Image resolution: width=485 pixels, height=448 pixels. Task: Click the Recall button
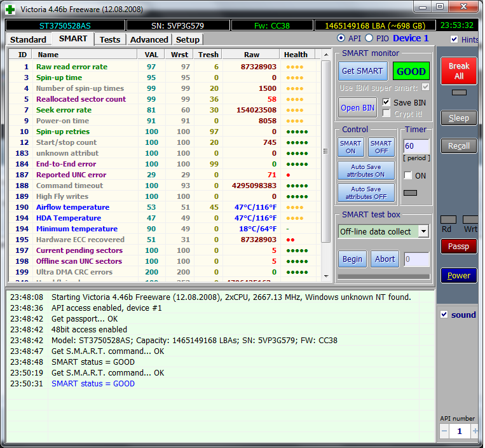click(459, 146)
